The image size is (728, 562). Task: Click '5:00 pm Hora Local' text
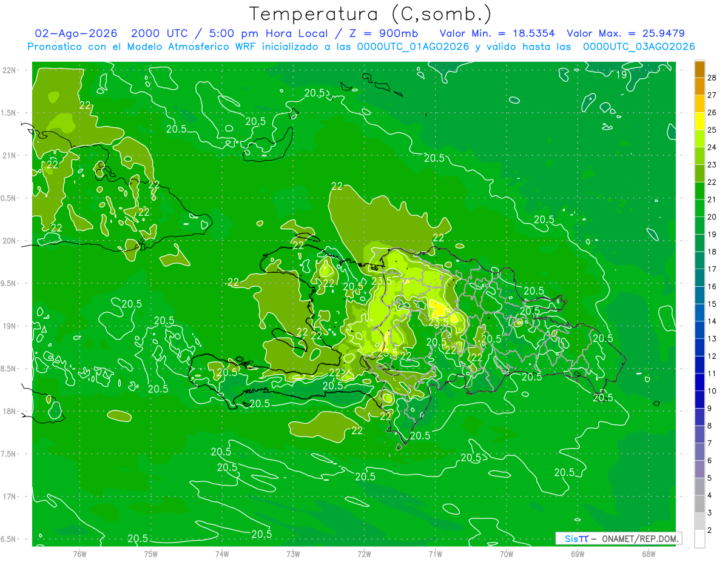click(x=268, y=33)
